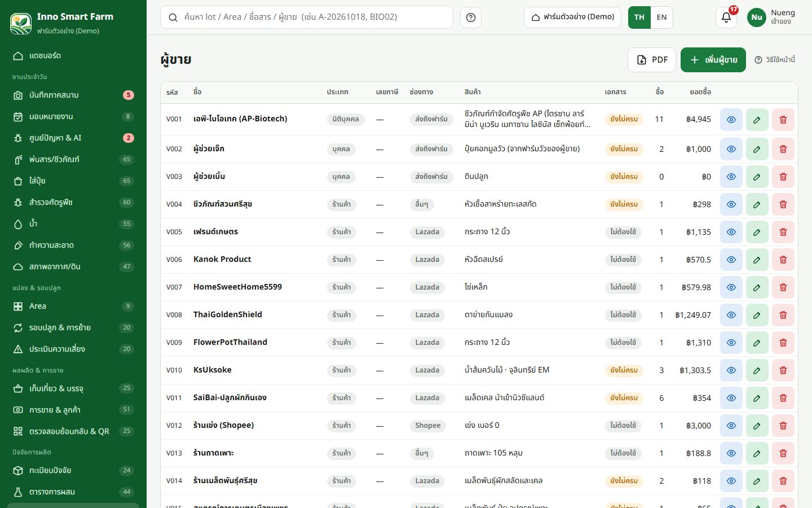Screen dimensions: 812x508
Task: Open เก็บเกี่ยว & บรรจุ in sidebar
Action: [x=73, y=389]
